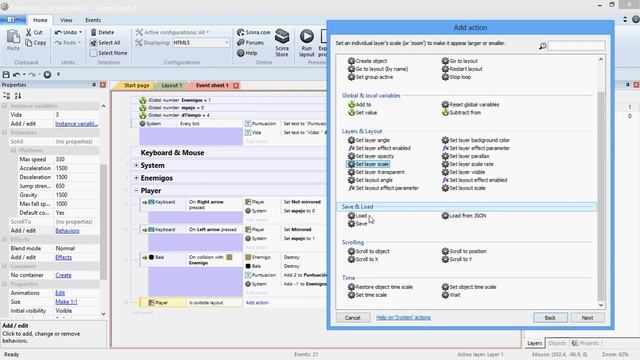Click the Behaviors add/edit link
This screenshot has height=360, width=640.
pos(67,231)
